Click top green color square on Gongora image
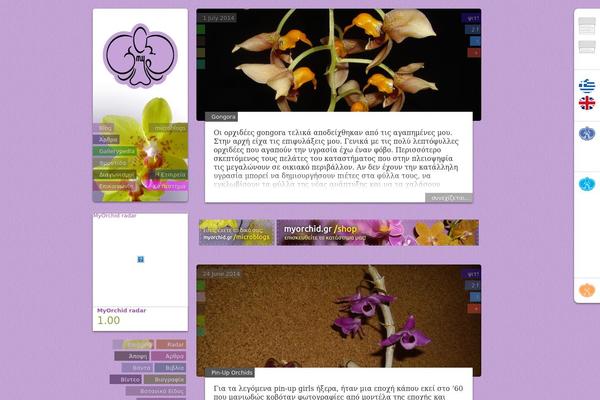 201,29
